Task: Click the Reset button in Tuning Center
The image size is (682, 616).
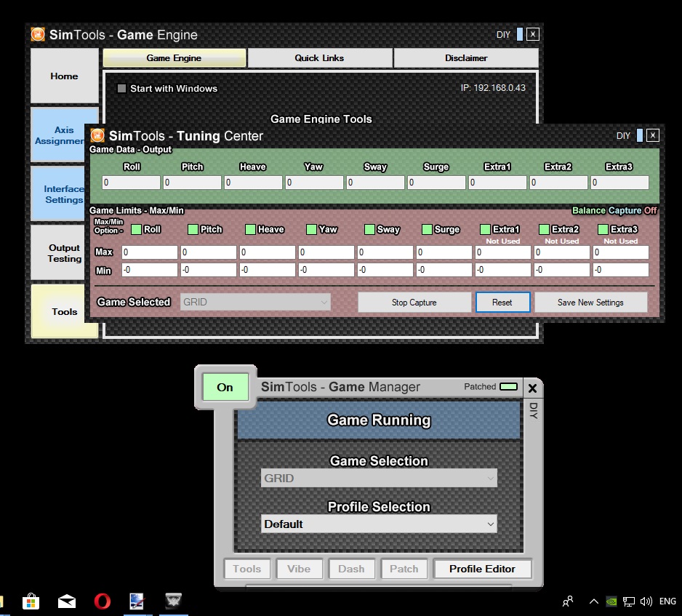Action: (502, 302)
